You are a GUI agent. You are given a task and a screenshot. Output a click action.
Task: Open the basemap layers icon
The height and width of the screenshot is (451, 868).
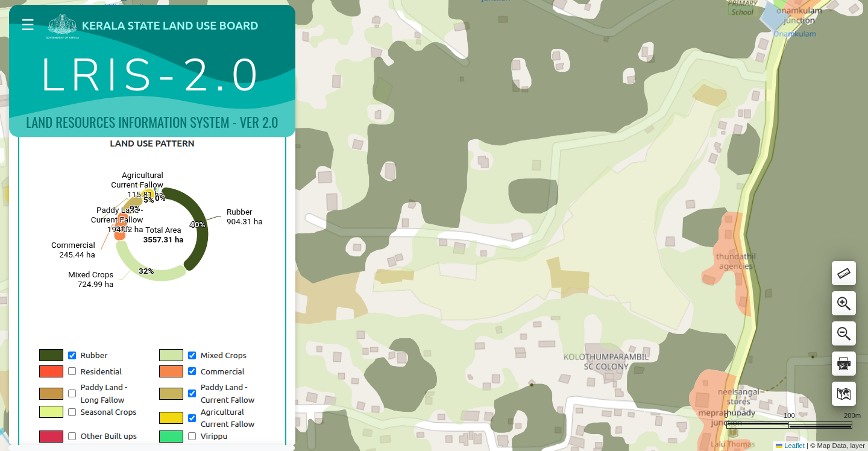(x=843, y=394)
